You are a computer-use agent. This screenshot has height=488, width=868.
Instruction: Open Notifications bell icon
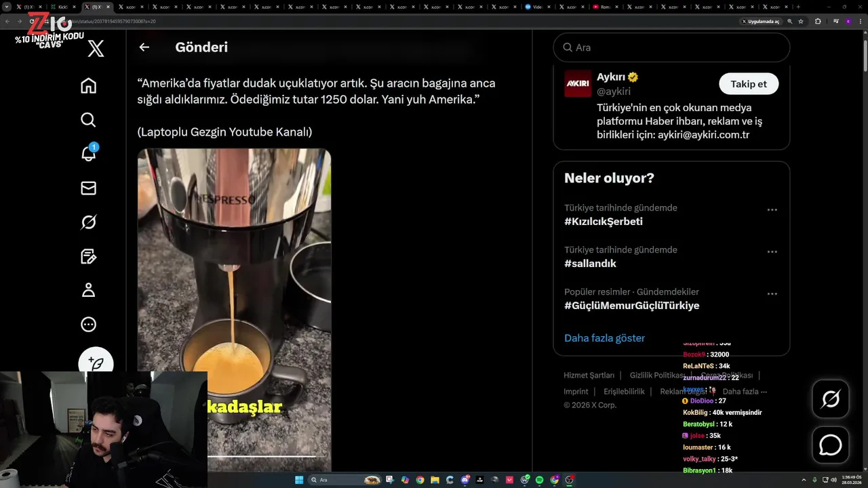point(88,153)
